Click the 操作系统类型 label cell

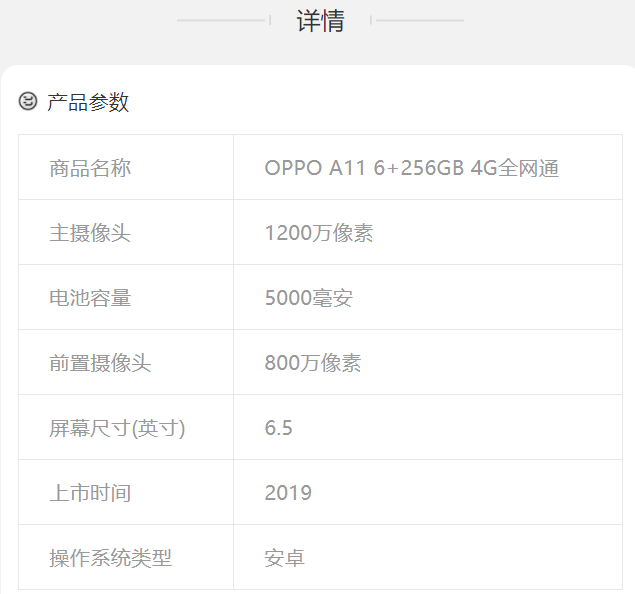tap(110, 558)
